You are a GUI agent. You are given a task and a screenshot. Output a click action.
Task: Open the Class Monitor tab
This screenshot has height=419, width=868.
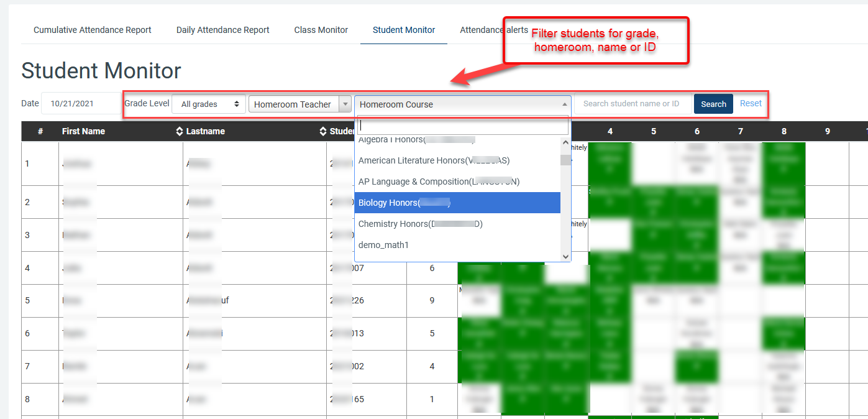321,30
